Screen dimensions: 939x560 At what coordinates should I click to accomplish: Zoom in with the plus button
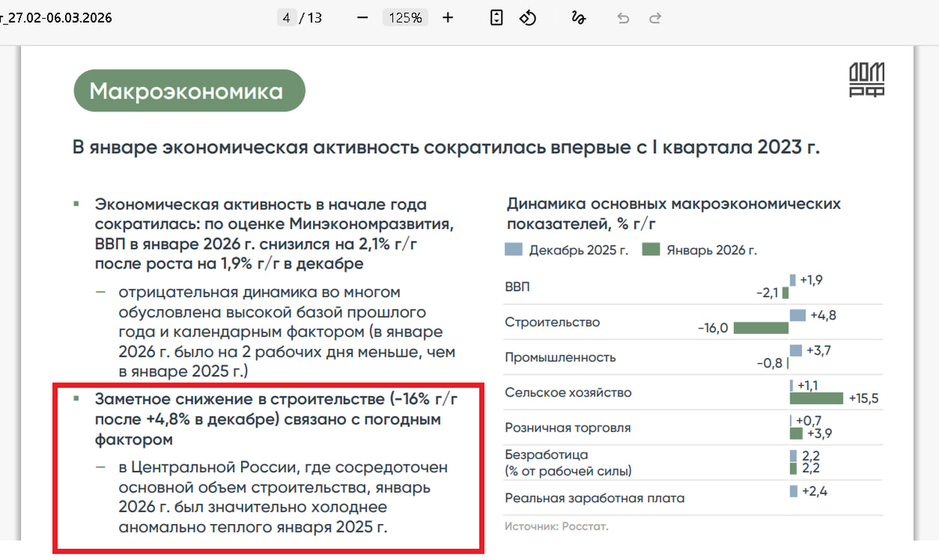[x=448, y=17]
